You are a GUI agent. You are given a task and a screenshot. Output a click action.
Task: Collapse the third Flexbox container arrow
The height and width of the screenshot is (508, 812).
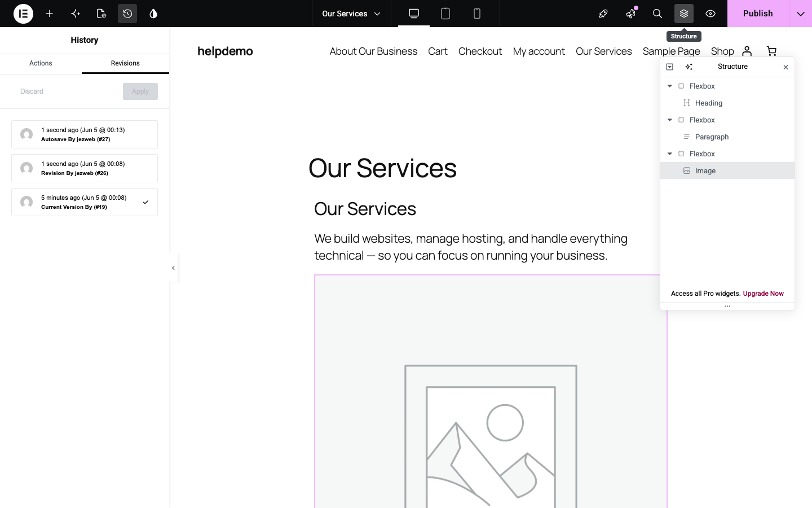coord(670,154)
